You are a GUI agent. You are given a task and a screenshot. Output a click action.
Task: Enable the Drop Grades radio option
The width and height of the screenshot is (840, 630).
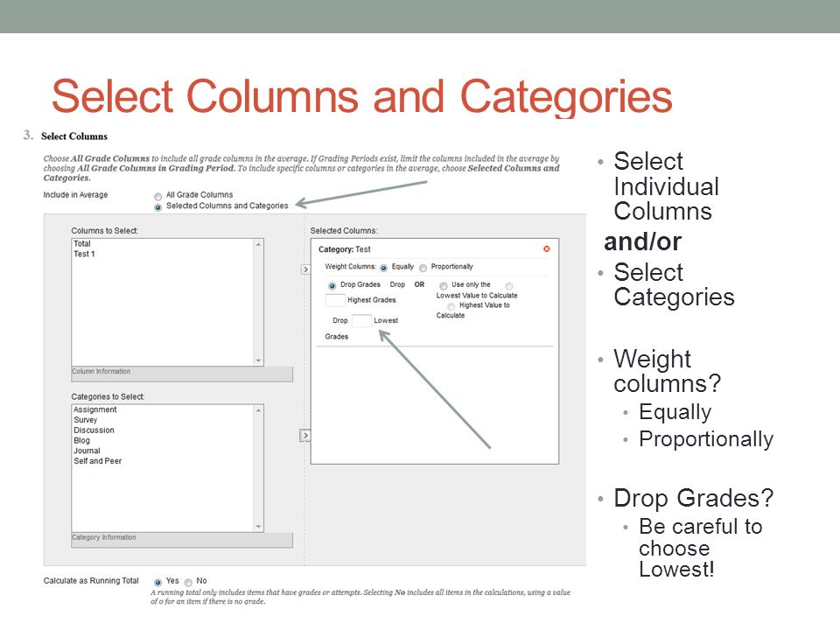coord(332,286)
